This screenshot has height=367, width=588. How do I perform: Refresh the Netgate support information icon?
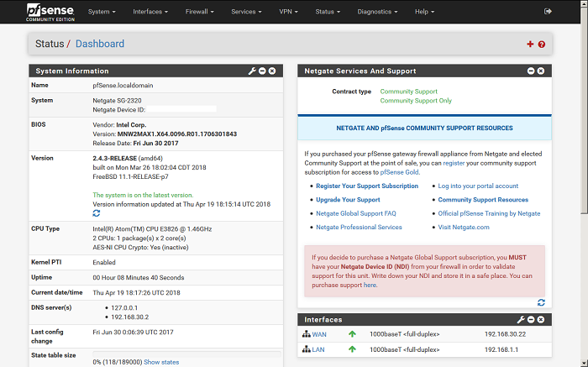coord(542,302)
